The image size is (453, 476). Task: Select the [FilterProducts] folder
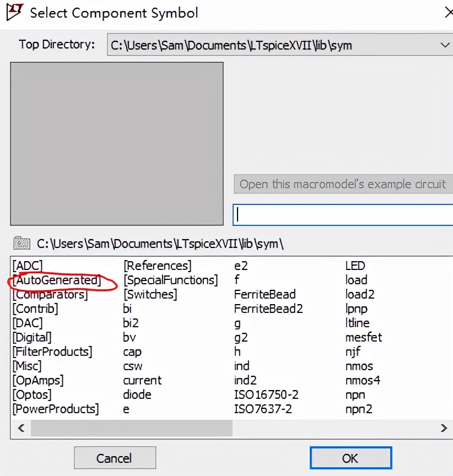(x=52, y=351)
